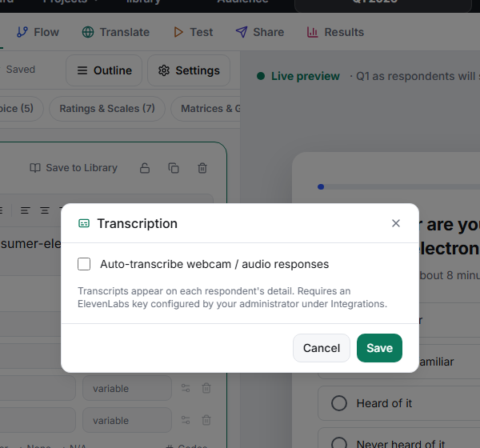This screenshot has width=480, height=448.
Task: Duplicate the question with copy icon
Action: (x=174, y=168)
